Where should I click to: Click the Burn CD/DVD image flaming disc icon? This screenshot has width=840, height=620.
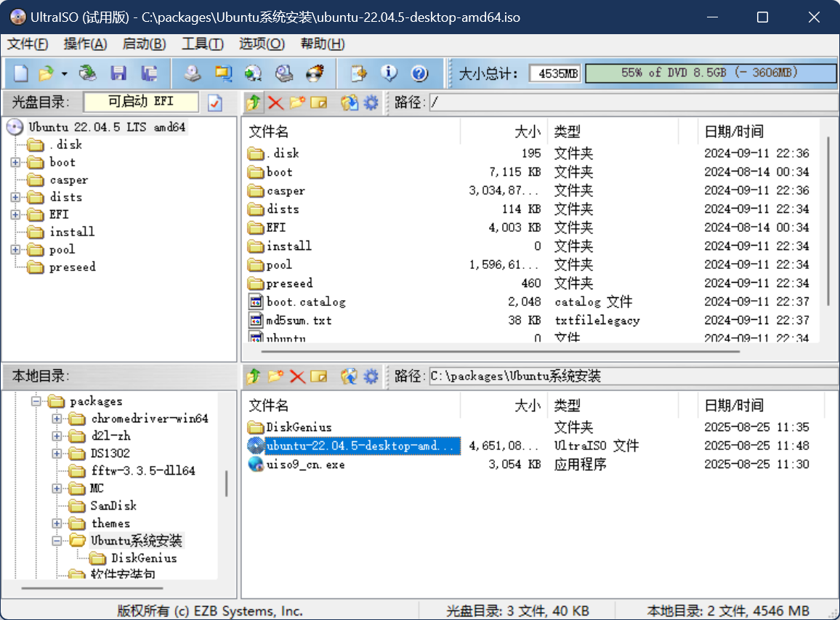(315, 73)
